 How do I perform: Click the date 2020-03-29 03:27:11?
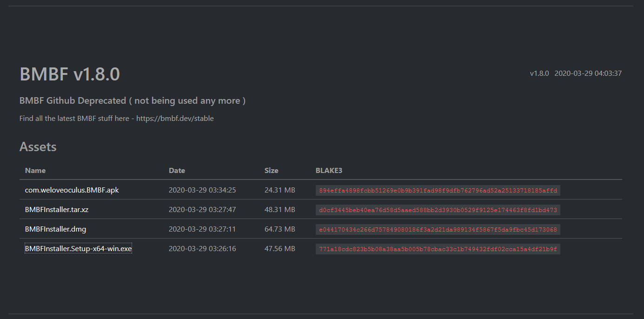coord(202,229)
